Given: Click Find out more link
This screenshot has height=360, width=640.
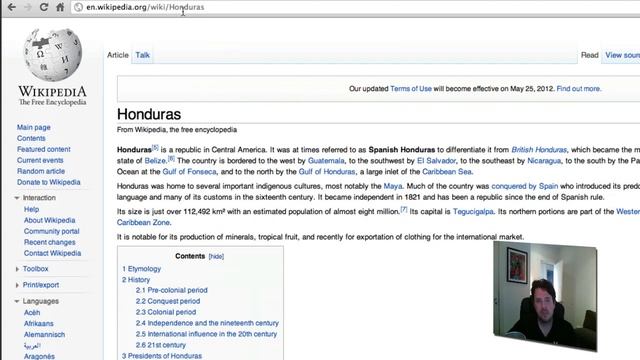Looking at the screenshot, I should [578, 89].
